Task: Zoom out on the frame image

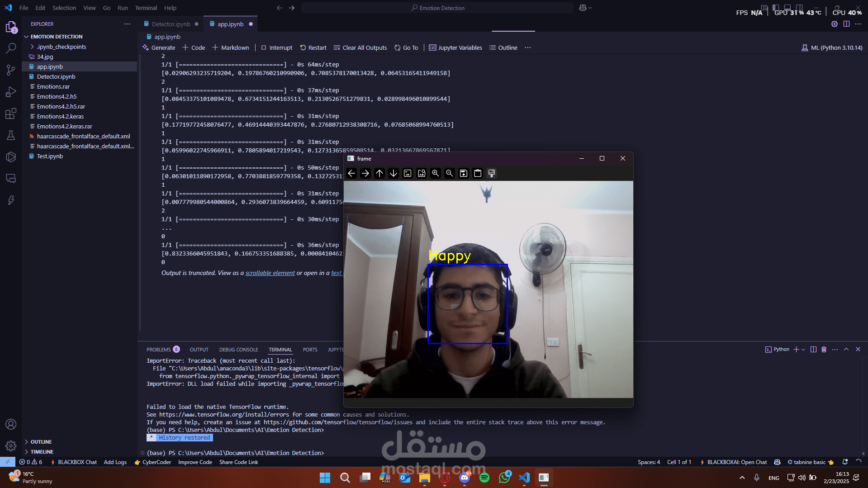Action: click(450, 173)
